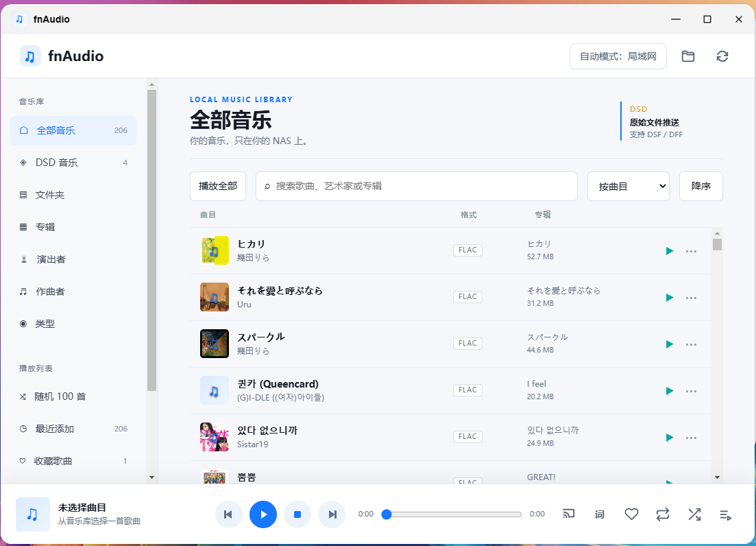756x546 pixels.
Task: Click the track list scrollbar up arrow
Action: 717,233
